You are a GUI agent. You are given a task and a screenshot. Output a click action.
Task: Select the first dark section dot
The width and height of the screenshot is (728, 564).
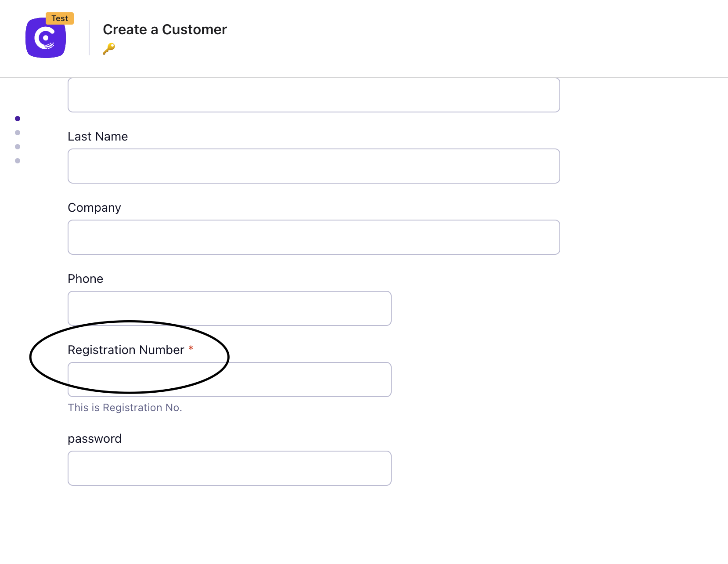pos(18,119)
